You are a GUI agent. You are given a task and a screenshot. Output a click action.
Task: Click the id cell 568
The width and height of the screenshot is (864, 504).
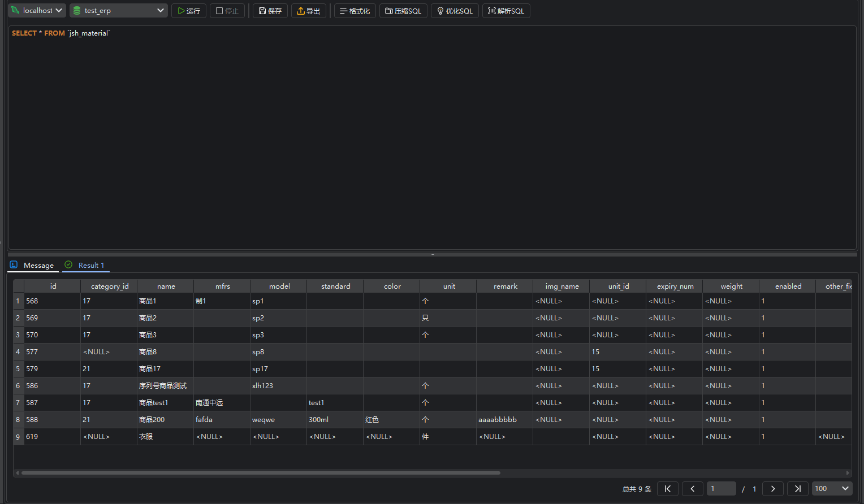coord(53,301)
